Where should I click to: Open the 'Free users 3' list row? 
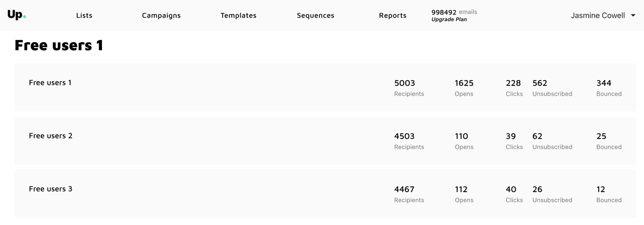pos(325,193)
